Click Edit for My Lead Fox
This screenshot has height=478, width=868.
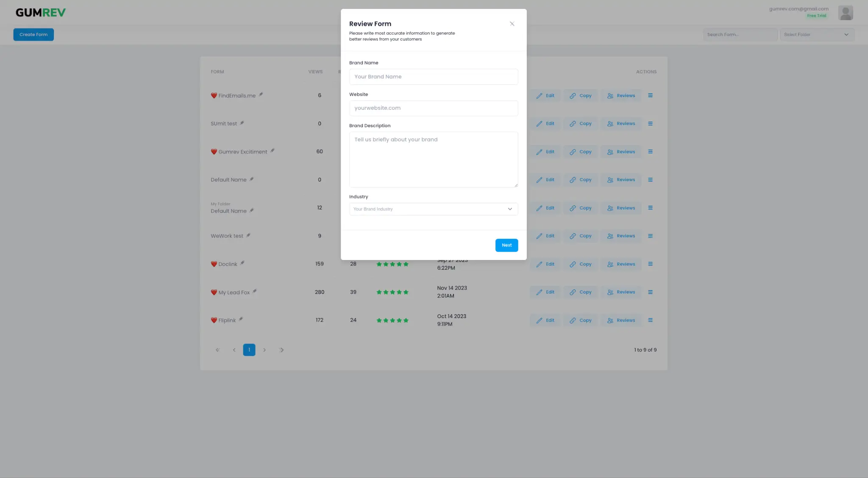tap(545, 292)
